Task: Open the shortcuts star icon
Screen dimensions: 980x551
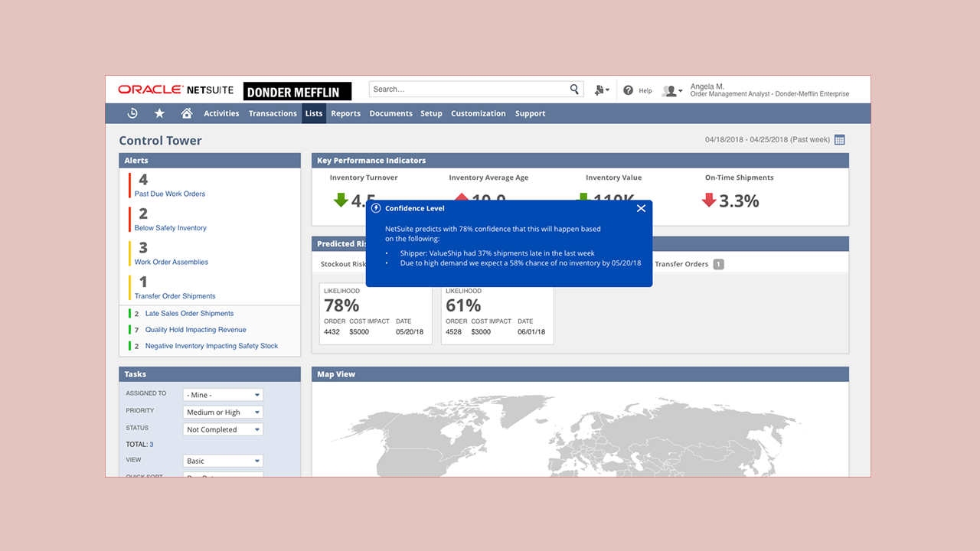Action: coord(159,113)
